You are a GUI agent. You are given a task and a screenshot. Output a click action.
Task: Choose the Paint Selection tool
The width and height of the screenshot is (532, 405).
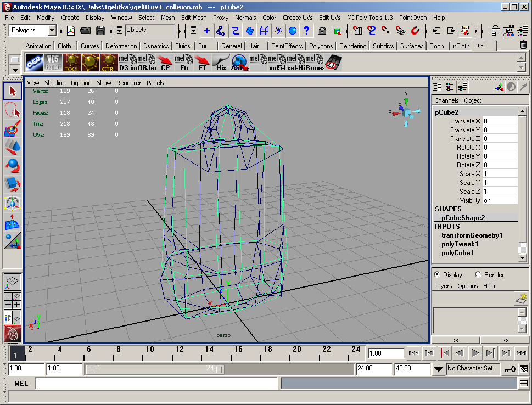click(x=13, y=130)
